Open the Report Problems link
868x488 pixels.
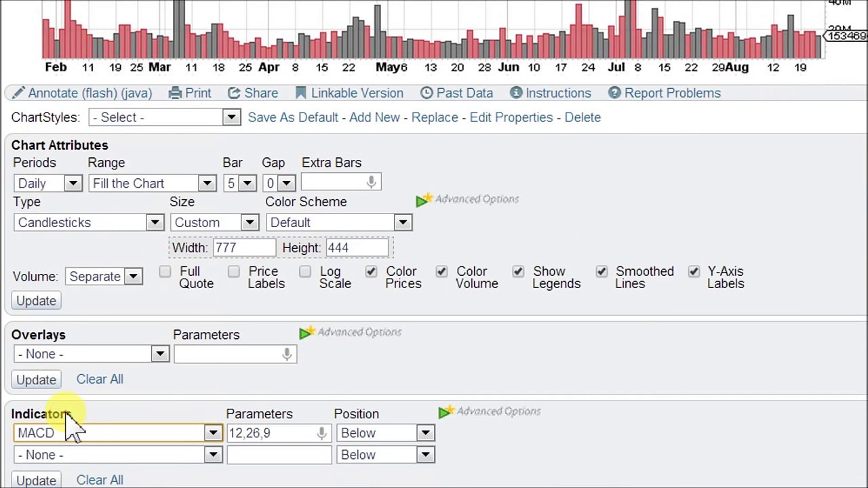(x=673, y=93)
